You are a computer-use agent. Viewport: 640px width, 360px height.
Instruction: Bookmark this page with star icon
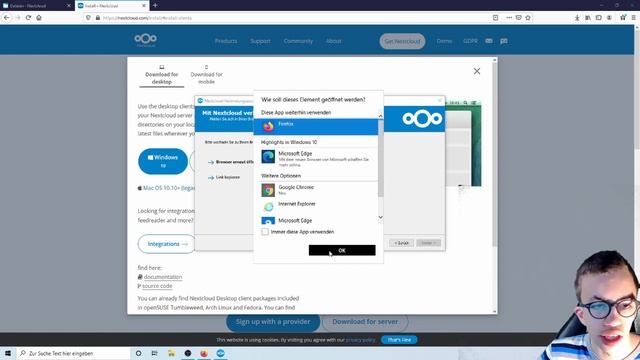528,18
